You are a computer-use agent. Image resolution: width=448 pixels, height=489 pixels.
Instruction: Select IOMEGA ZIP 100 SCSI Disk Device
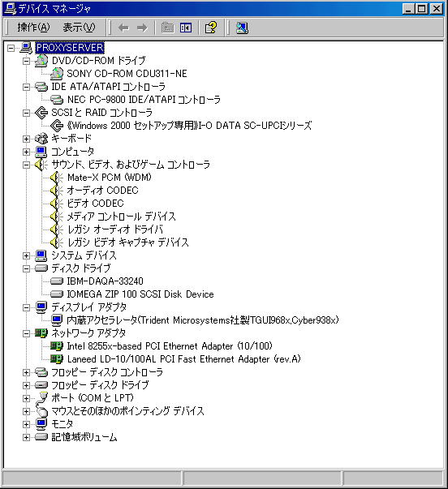140,294
